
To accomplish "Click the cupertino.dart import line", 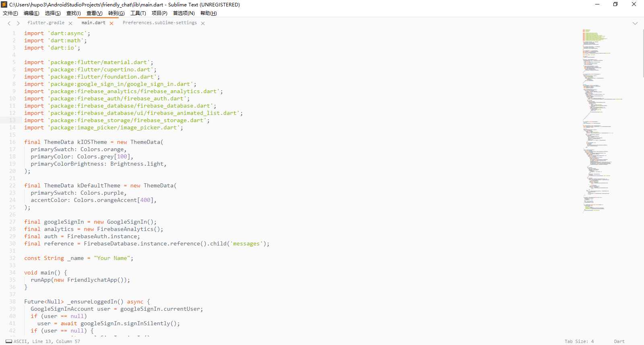I will [x=90, y=70].
